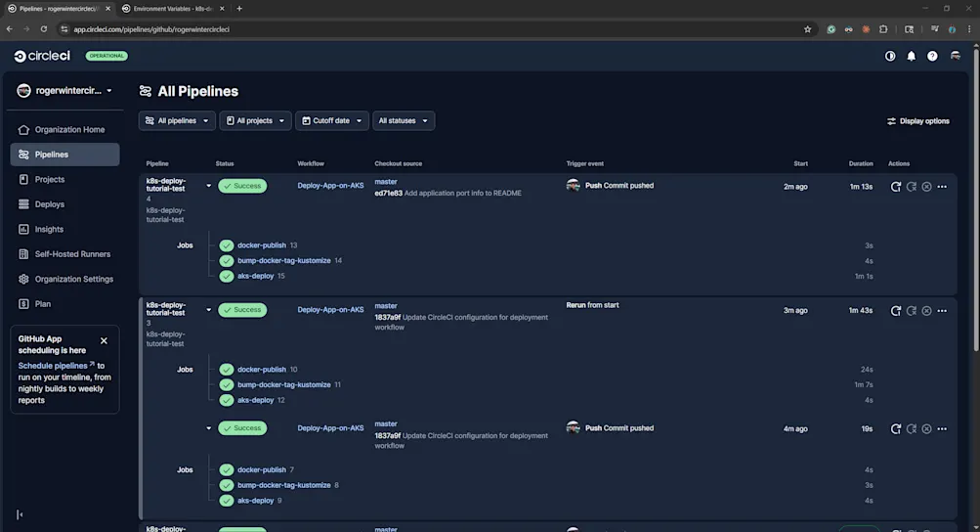Open browser extensions puzzle icon
The width and height of the screenshot is (980, 532).
[x=883, y=29]
